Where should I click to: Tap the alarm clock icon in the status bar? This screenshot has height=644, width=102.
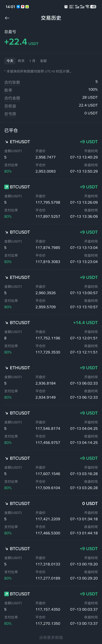click(x=66, y=7)
